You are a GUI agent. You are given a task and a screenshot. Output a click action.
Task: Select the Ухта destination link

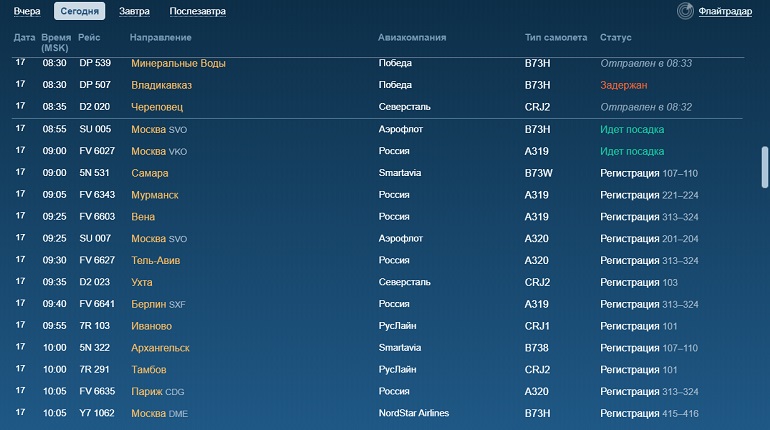pyautogui.click(x=141, y=282)
